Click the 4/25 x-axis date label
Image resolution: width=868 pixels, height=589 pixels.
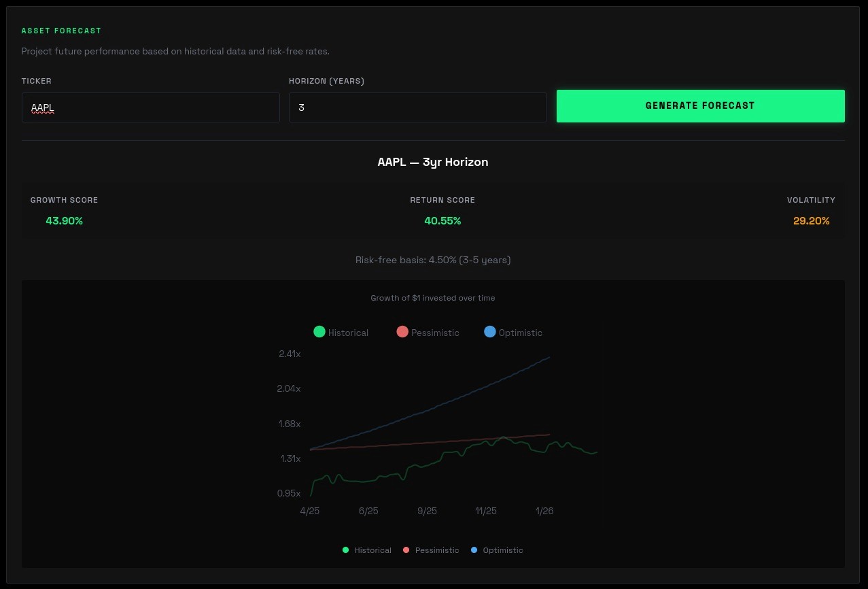coord(309,511)
